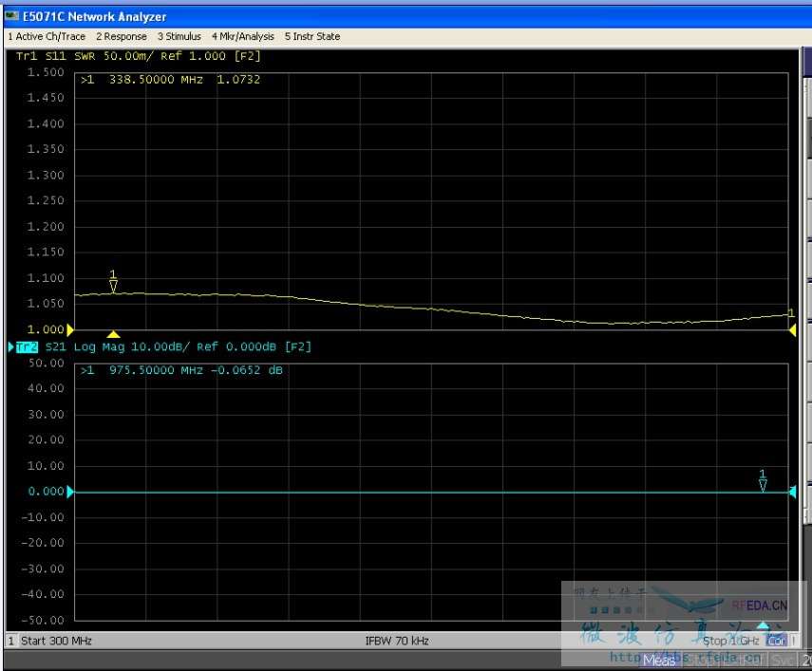Click the E5071C Network Analyzer title bar icon
Screen dimensions: 812x671
click(x=11, y=16)
